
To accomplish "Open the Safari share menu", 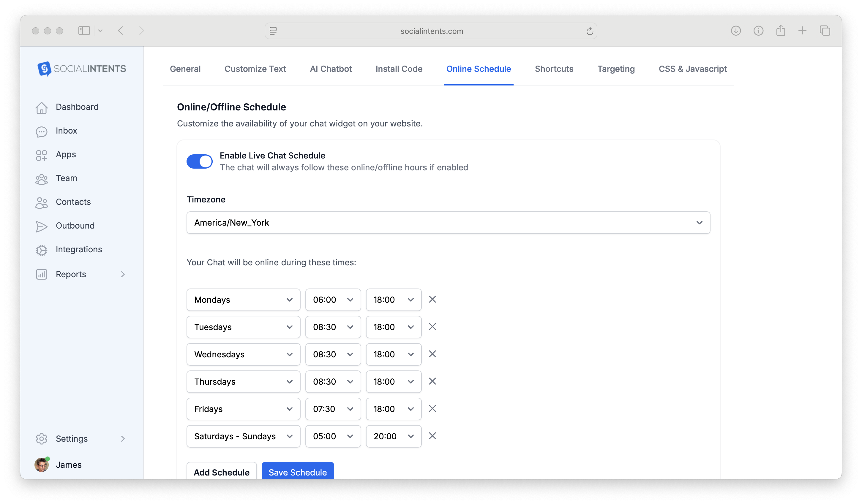I will [780, 31].
